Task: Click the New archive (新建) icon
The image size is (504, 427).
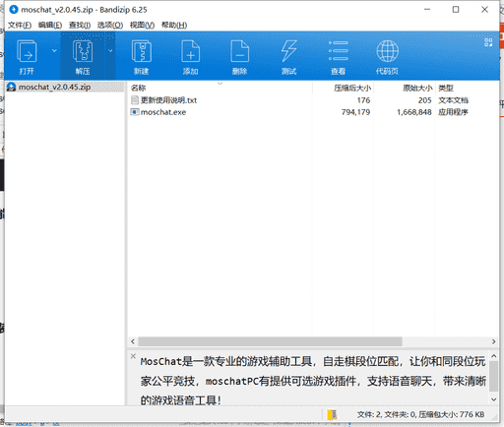Action: coord(142,51)
